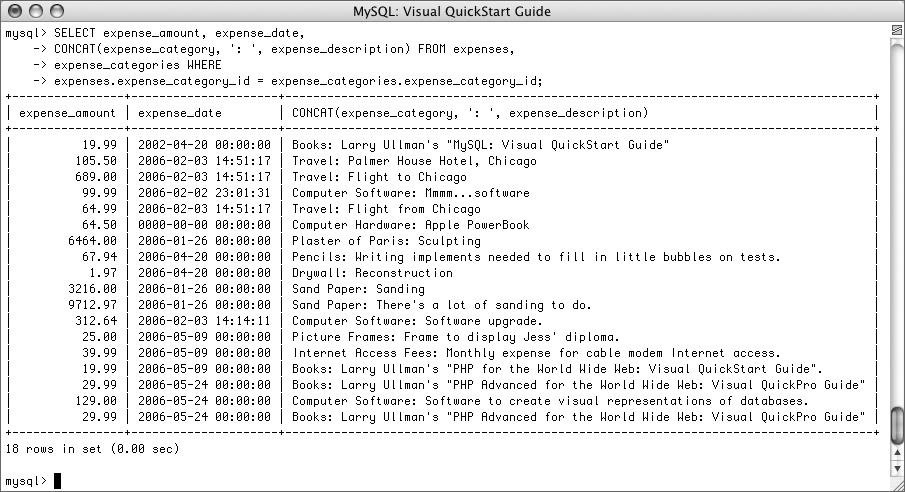Viewport: 905px width, 492px height.
Task: Click the "PHP for the World Wide Web" book row
Action: (557, 368)
